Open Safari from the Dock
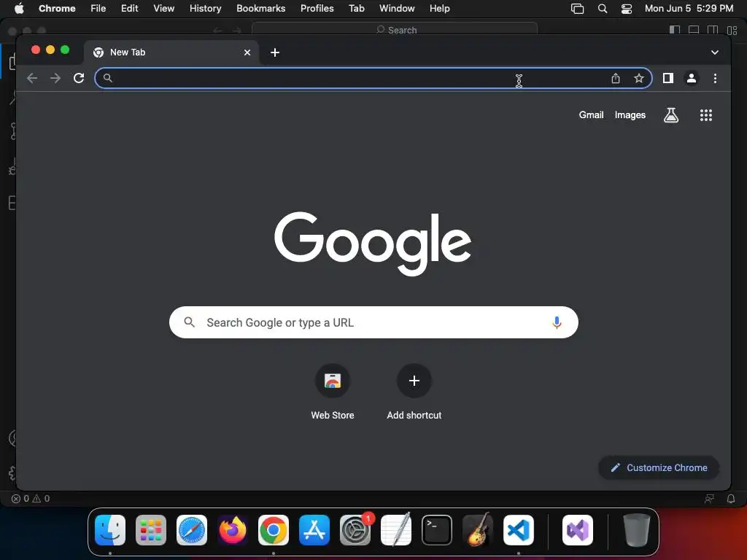 192,530
